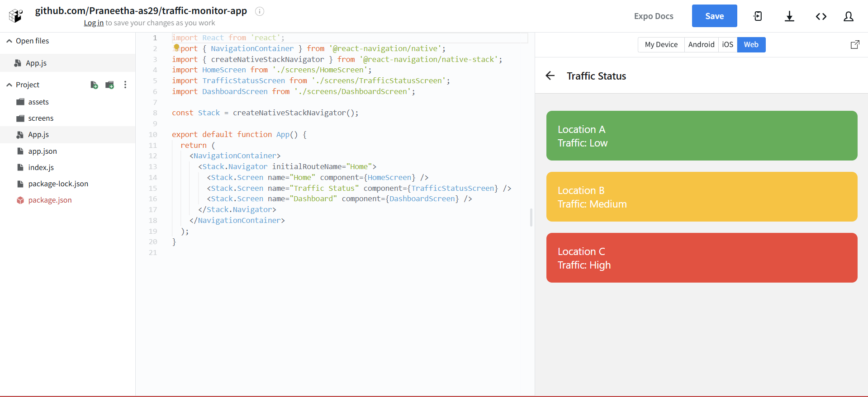
Task: Open the project info icon beside title
Action: 259,11
